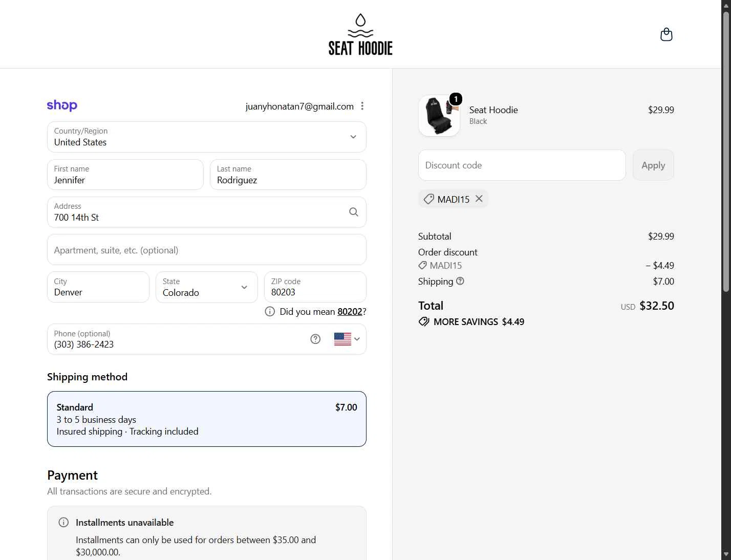731x560 pixels.
Task: Open account options three-dot menu
Action: (x=362, y=106)
